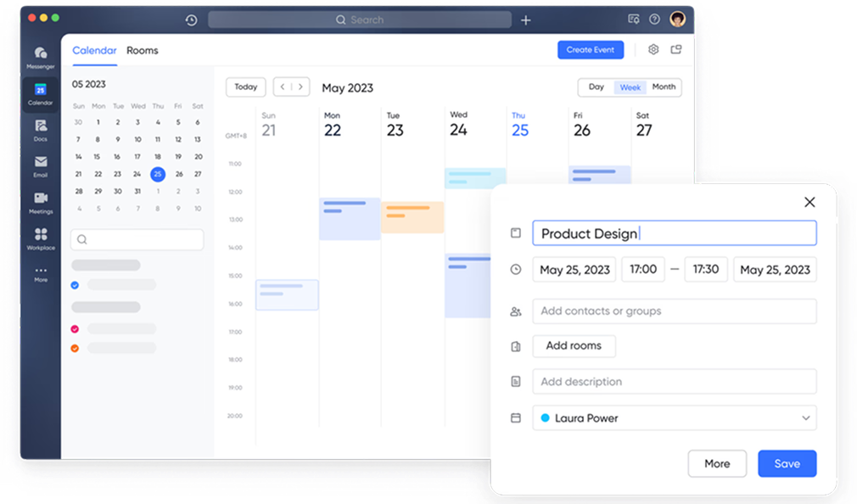The height and width of the screenshot is (504, 857).
Task: Select the orange event on Tuesday
Action: point(412,217)
